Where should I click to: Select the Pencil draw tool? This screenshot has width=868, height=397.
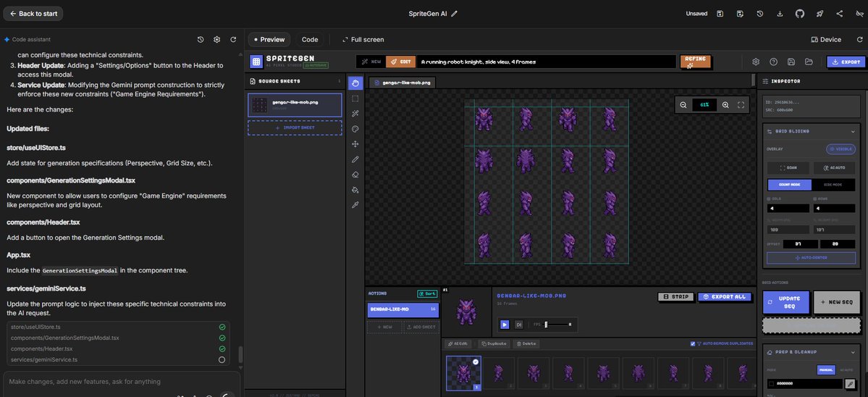[355, 159]
